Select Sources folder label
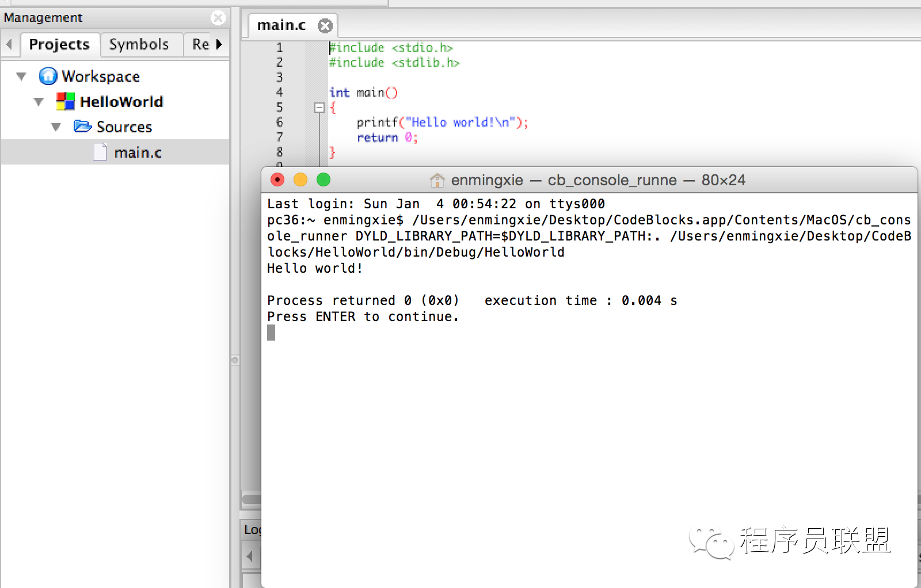 (x=124, y=127)
